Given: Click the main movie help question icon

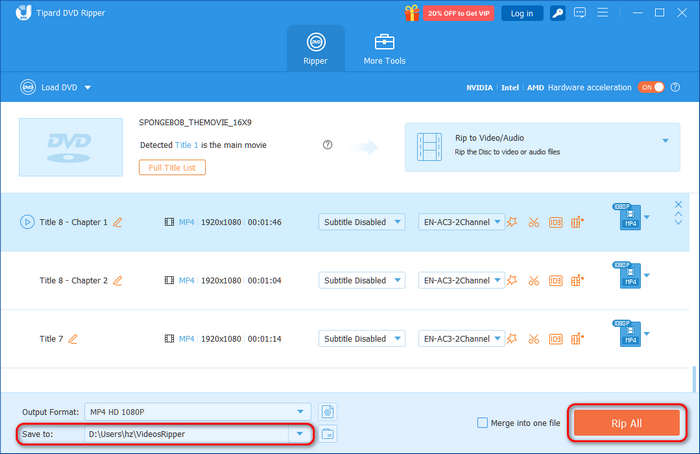Looking at the screenshot, I should [327, 145].
